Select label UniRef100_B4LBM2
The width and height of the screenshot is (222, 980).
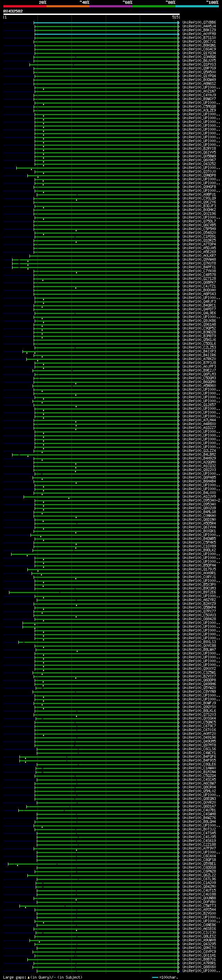click(199, 455)
